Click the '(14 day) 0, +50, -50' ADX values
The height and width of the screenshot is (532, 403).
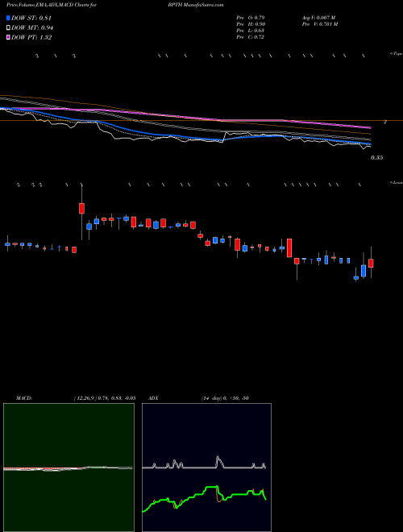(x=225, y=398)
